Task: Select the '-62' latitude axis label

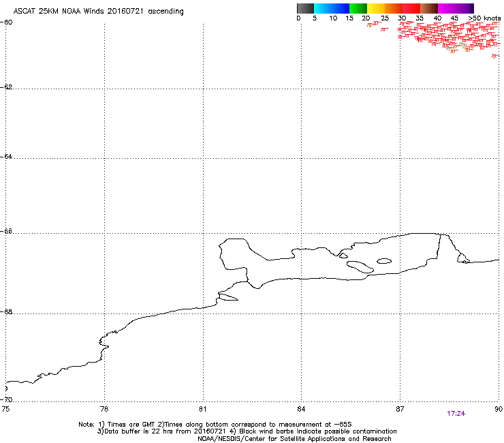Action: (x=6, y=87)
